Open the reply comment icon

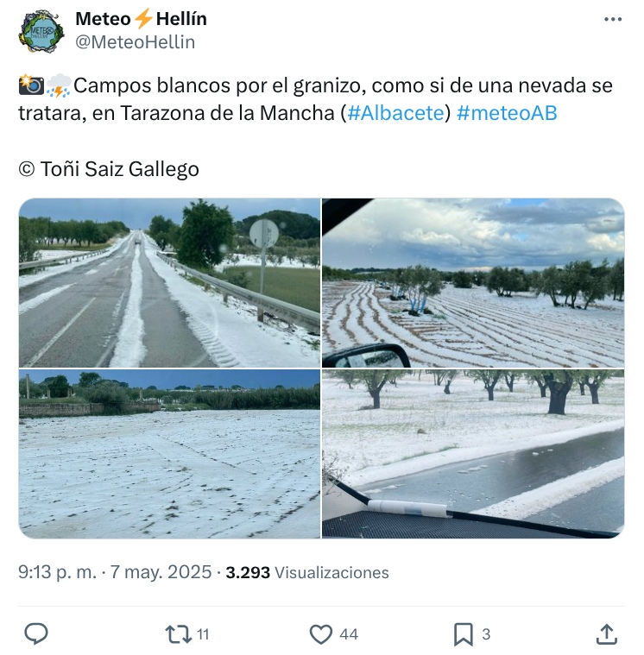point(36,633)
